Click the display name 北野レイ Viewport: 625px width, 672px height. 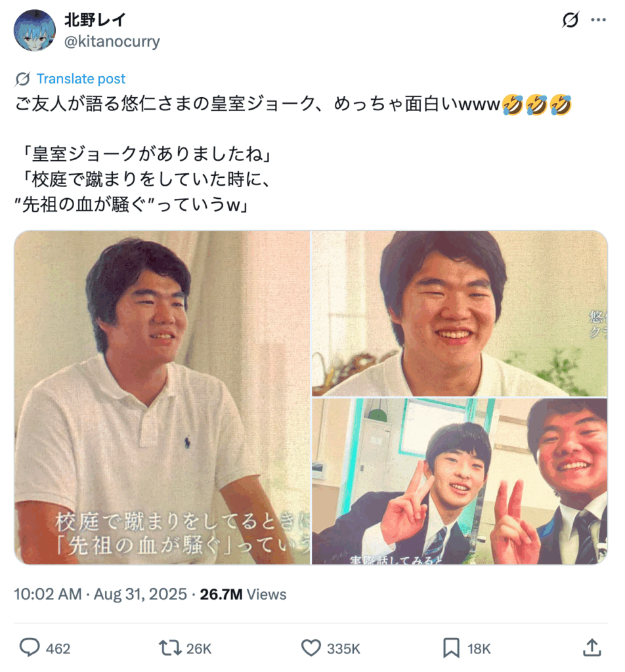[x=95, y=20]
